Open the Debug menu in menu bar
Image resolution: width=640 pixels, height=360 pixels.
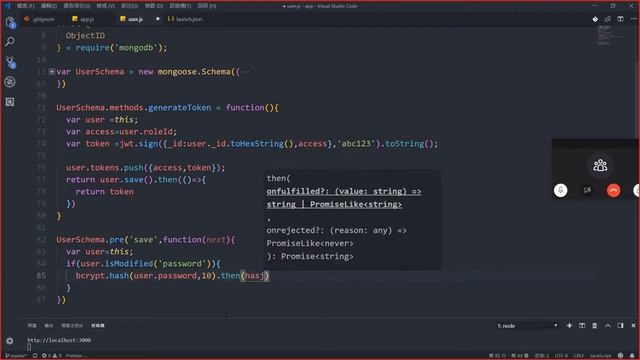[154, 6]
